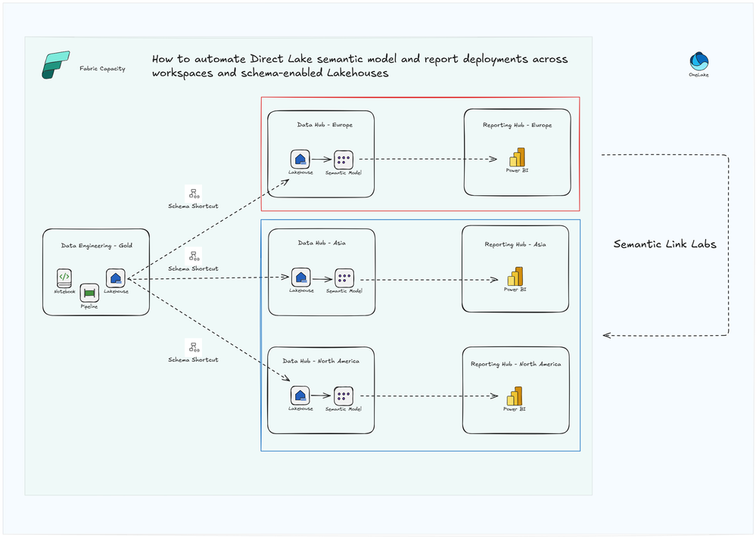Select the Lakehouse icon in Data Engineering - Gold

(x=116, y=278)
